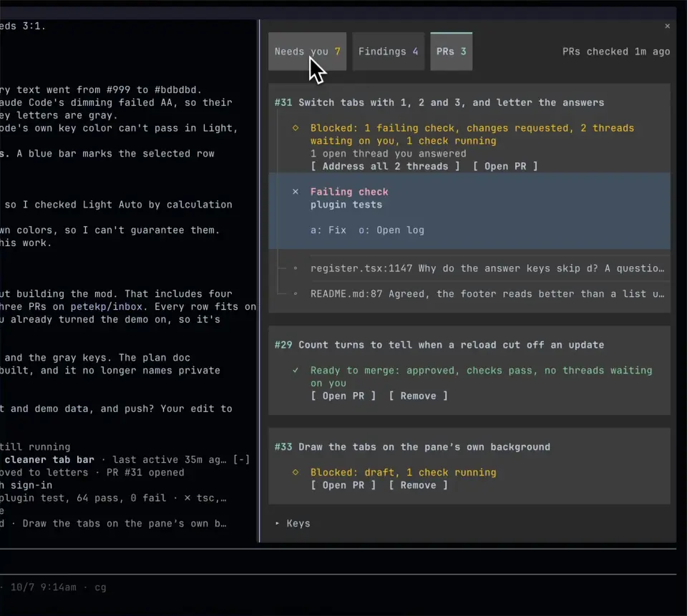Open the Findings tab

[x=388, y=52]
